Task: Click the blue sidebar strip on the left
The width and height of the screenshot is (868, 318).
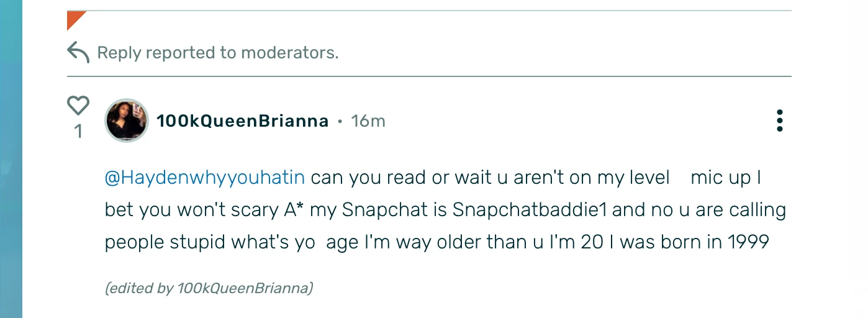Action: pyautogui.click(x=11, y=159)
